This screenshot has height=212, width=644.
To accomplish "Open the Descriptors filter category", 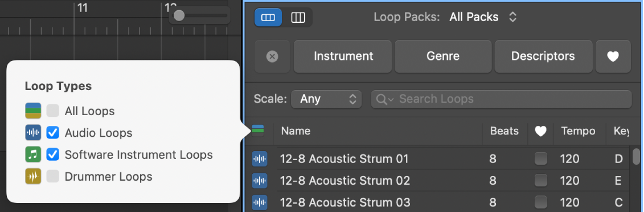I will 543,56.
